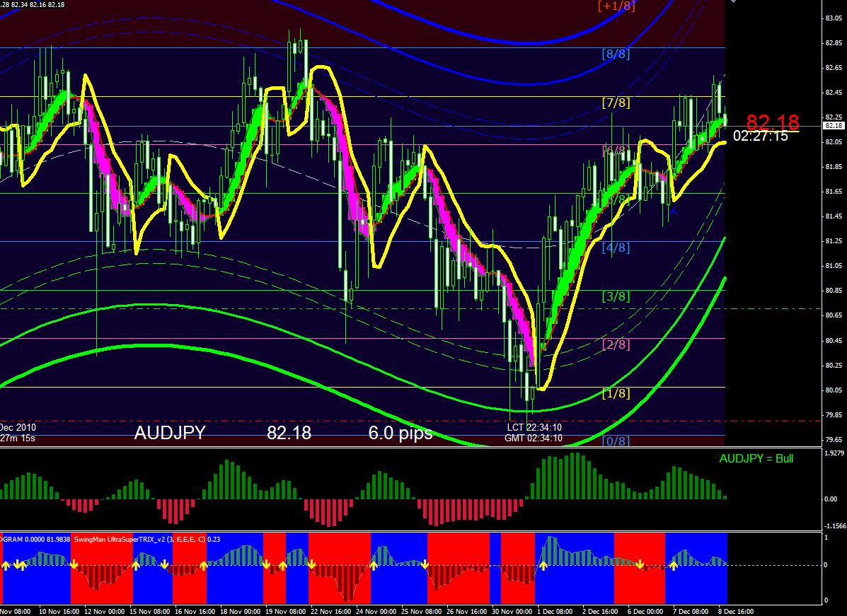The height and width of the screenshot is (616, 847).
Task: Click the [8/8] Murrey level label
Action: point(616,54)
